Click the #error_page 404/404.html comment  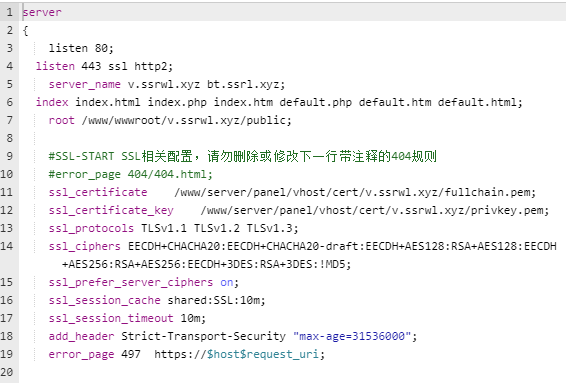pyautogui.click(x=131, y=174)
